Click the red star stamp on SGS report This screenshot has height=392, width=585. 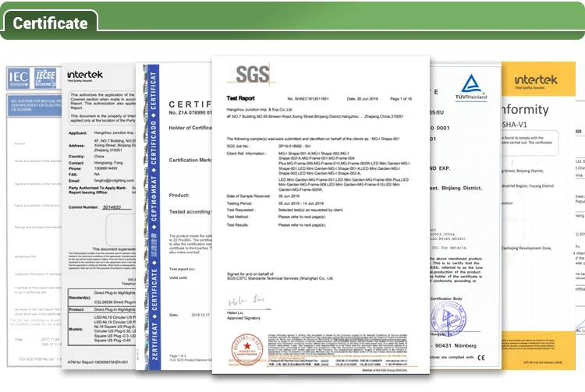point(246,349)
